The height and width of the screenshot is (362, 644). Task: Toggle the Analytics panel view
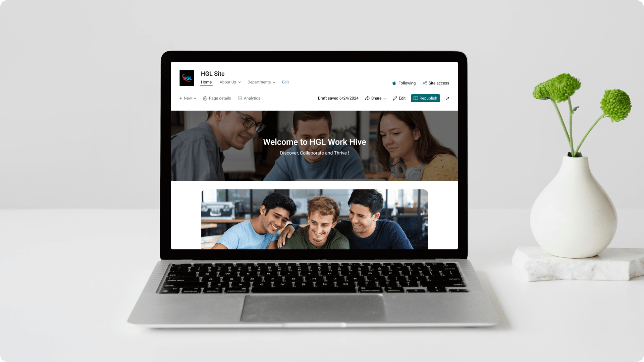pyautogui.click(x=249, y=98)
